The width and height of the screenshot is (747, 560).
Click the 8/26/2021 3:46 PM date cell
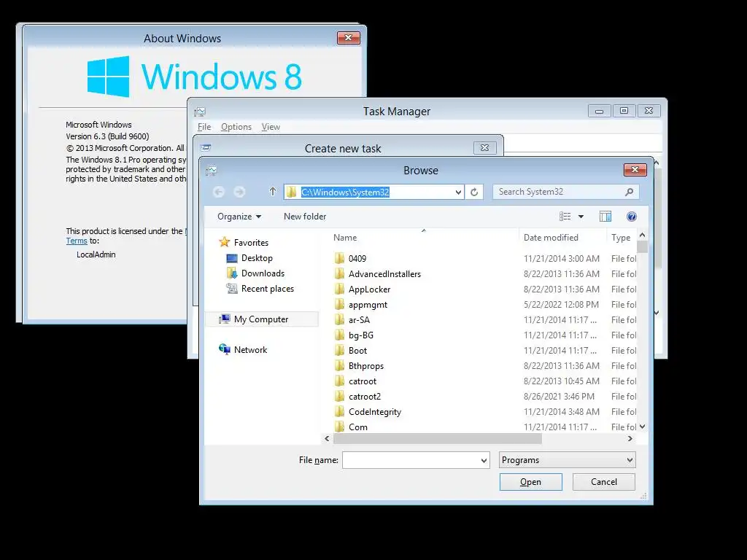tap(559, 396)
